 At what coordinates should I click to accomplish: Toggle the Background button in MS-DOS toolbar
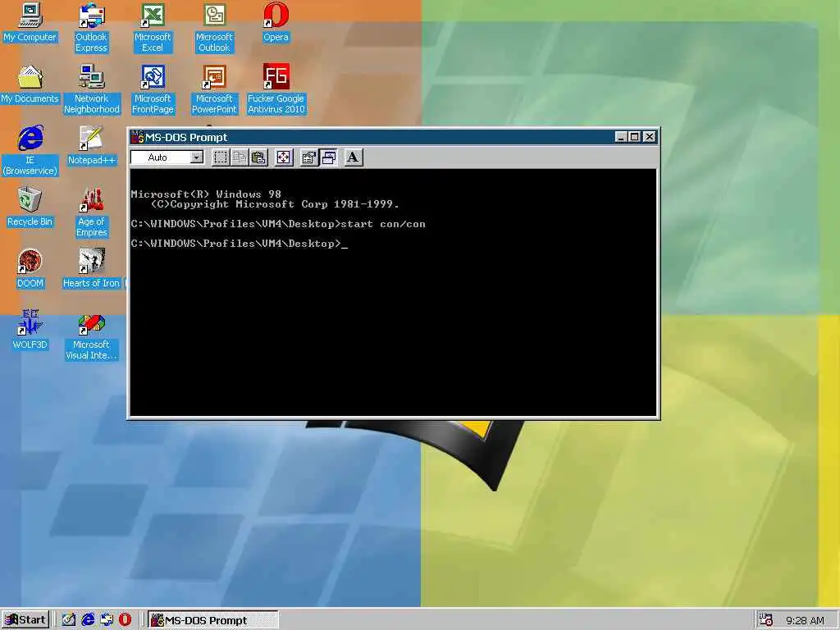point(328,157)
